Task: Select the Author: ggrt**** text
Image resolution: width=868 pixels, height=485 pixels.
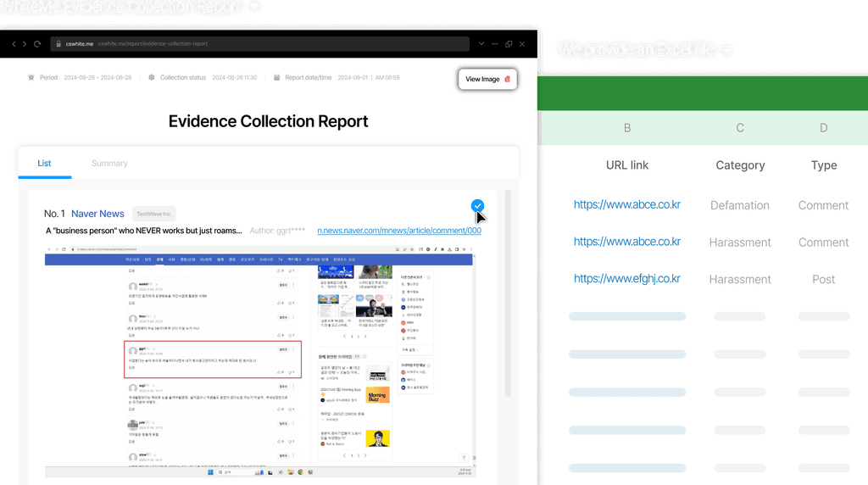Action: point(277,231)
